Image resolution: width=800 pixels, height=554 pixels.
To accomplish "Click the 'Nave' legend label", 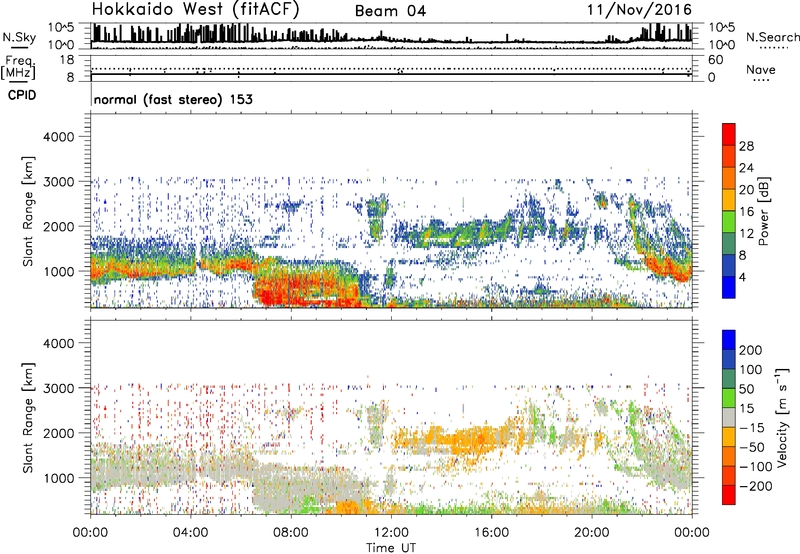I will coord(761,70).
